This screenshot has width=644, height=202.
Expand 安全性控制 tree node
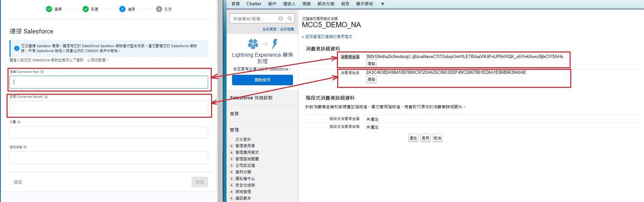[x=232, y=185]
